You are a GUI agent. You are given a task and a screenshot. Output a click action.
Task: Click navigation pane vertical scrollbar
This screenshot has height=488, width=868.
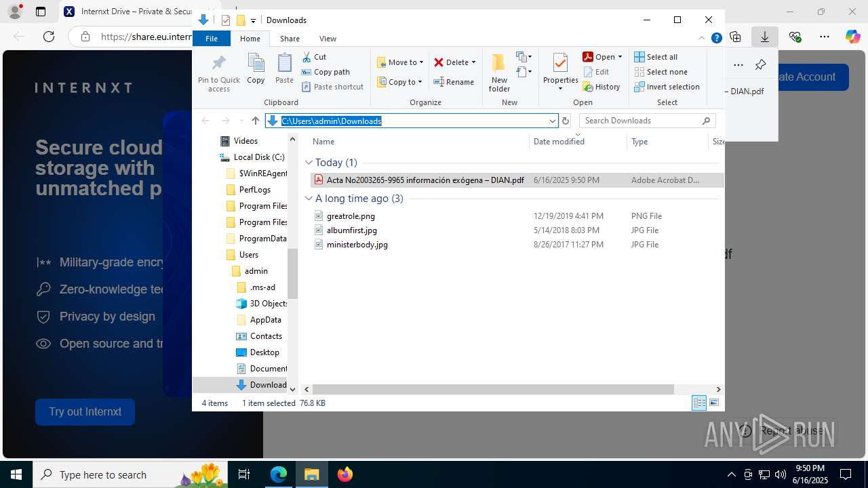pyautogui.click(x=293, y=274)
